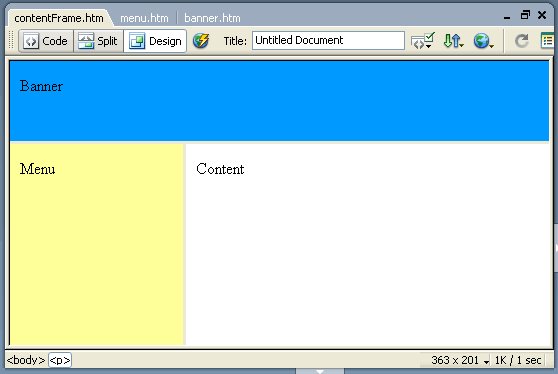The height and width of the screenshot is (374, 558).
Task: Select the body tag in tag selector
Action: pos(26,360)
